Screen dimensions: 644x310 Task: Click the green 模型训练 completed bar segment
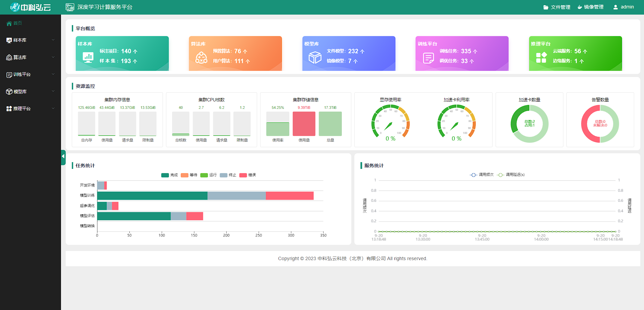[x=152, y=196]
